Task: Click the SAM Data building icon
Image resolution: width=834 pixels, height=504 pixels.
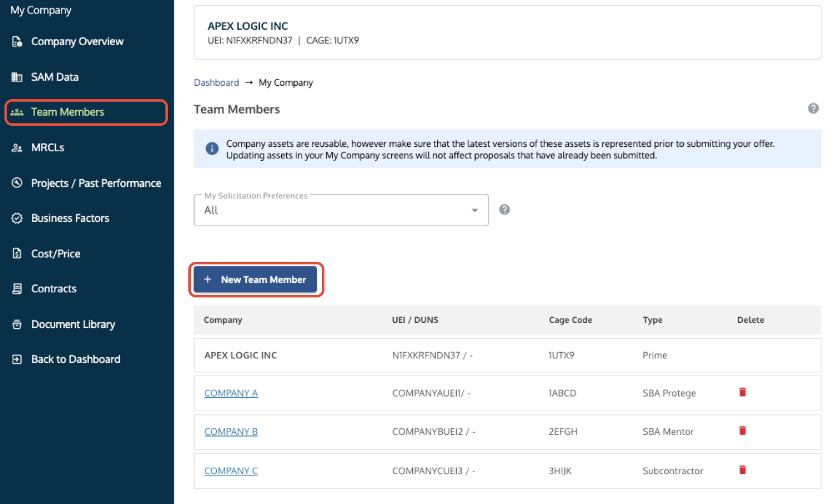Action: pos(17,77)
